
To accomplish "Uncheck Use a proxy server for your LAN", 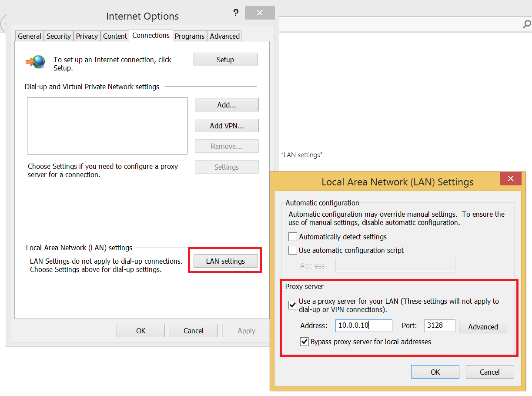I will pos(293,305).
